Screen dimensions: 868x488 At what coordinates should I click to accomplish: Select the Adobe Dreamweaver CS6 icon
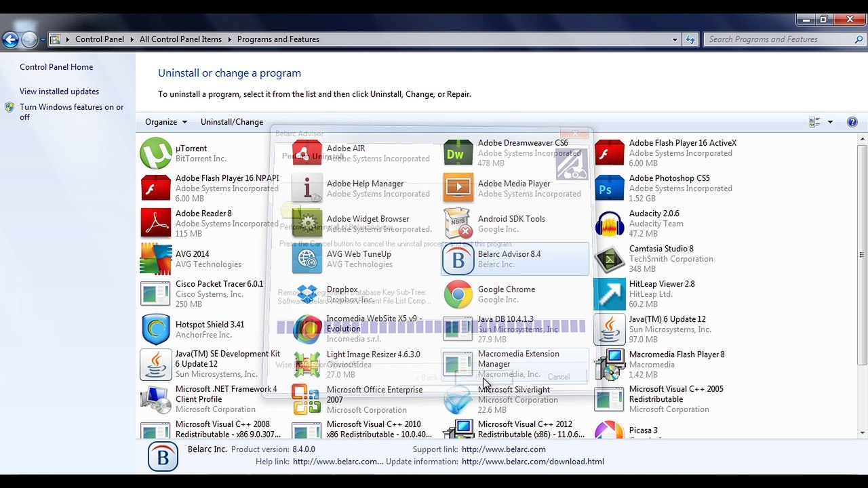[458, 153]
